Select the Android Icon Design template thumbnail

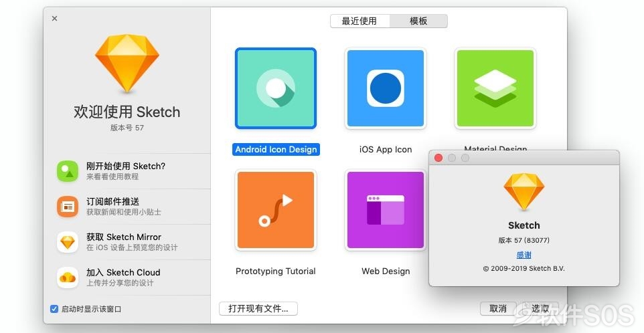click(276, 88)
